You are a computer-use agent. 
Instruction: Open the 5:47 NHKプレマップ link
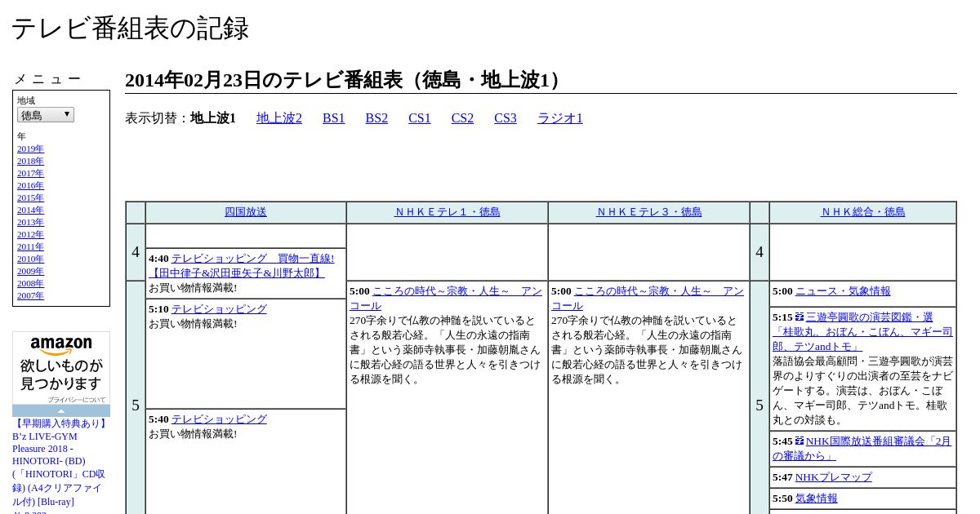[x=833, y=477]
